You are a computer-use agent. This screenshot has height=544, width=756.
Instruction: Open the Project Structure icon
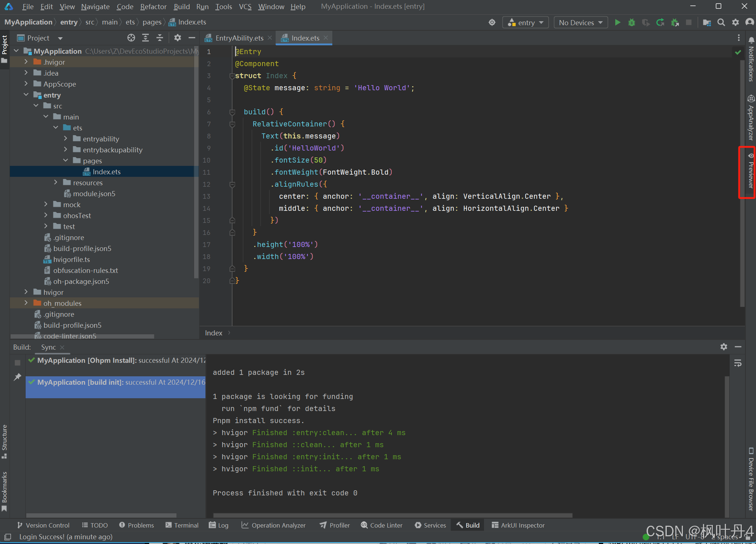tap(707, 23)
